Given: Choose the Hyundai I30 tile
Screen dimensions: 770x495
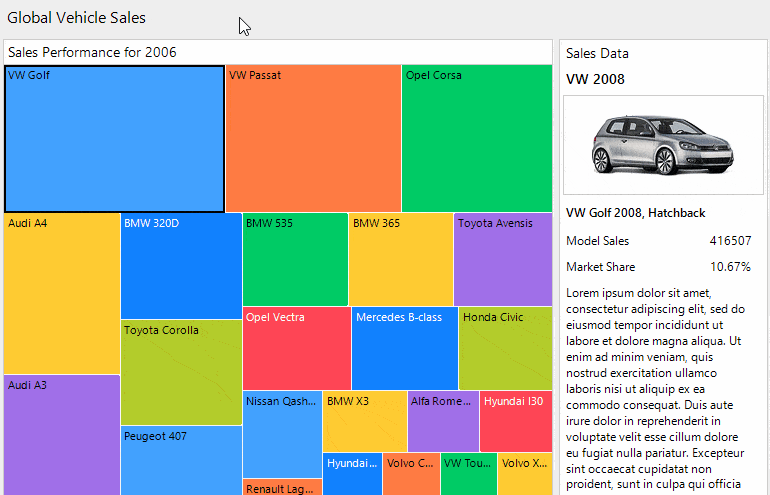Looking at the screenshot, I should pyautogui.click(x=516, y=421).
